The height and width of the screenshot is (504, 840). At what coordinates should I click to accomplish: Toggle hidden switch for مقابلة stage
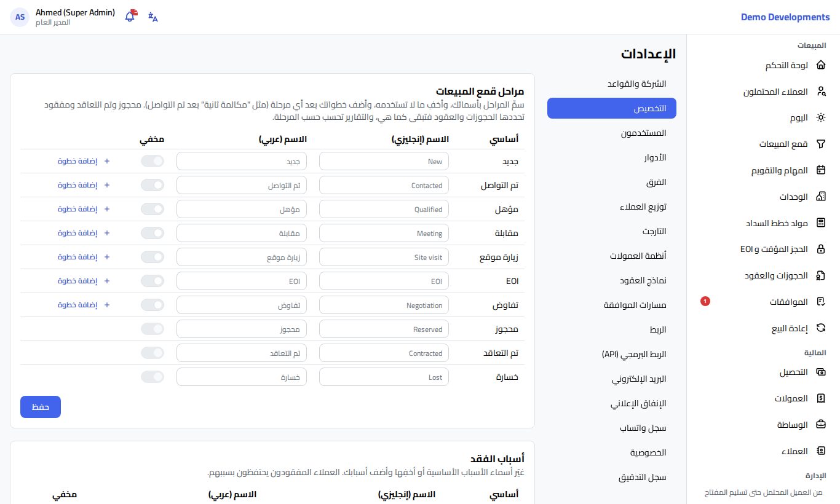(x=153, y=233)
